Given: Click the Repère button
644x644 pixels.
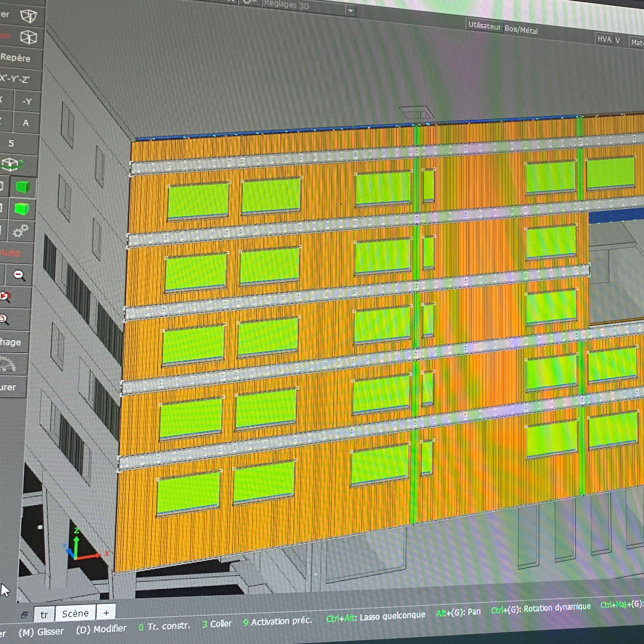Looking at the screenshot, I should point(16,58).
